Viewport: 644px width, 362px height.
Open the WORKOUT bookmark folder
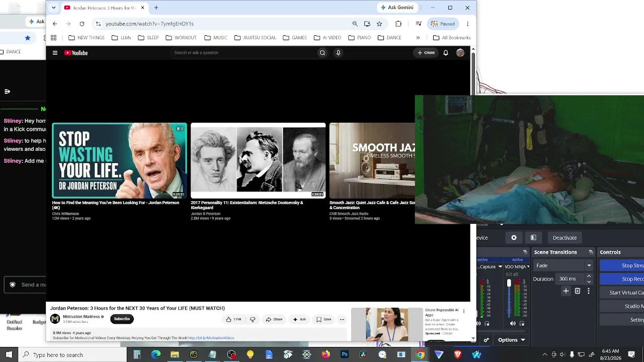click(x=181, y=38)
